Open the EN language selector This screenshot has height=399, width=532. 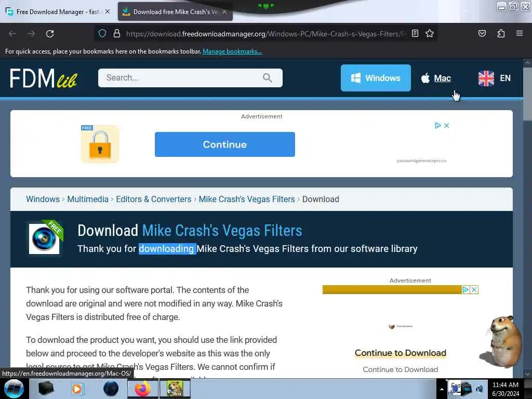tap(505, 78)
